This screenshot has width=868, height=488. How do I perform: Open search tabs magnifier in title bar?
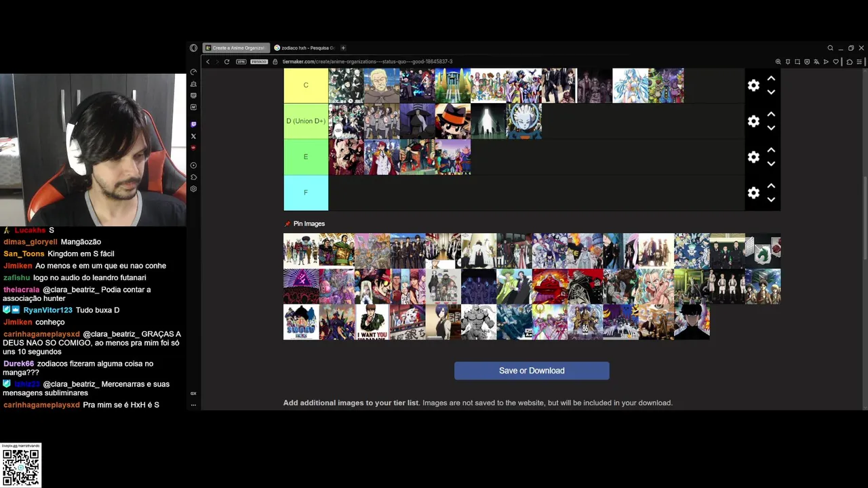[x=830, y=48]
